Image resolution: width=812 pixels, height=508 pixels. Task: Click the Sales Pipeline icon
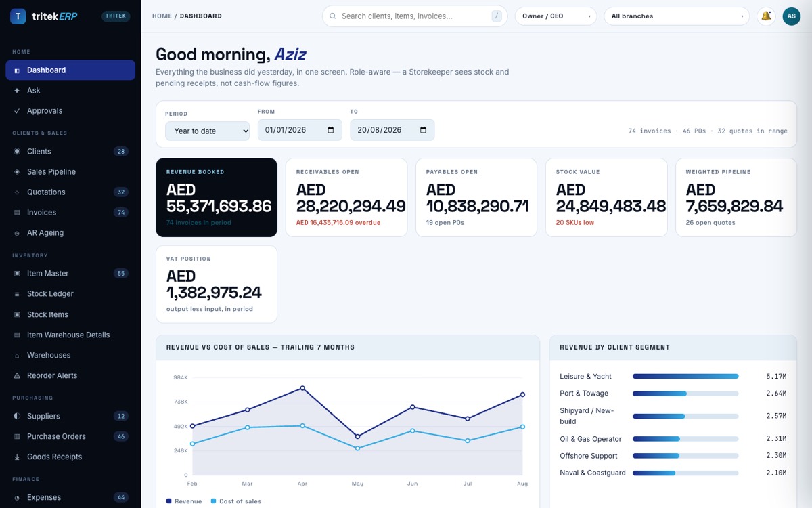point(17,172)
